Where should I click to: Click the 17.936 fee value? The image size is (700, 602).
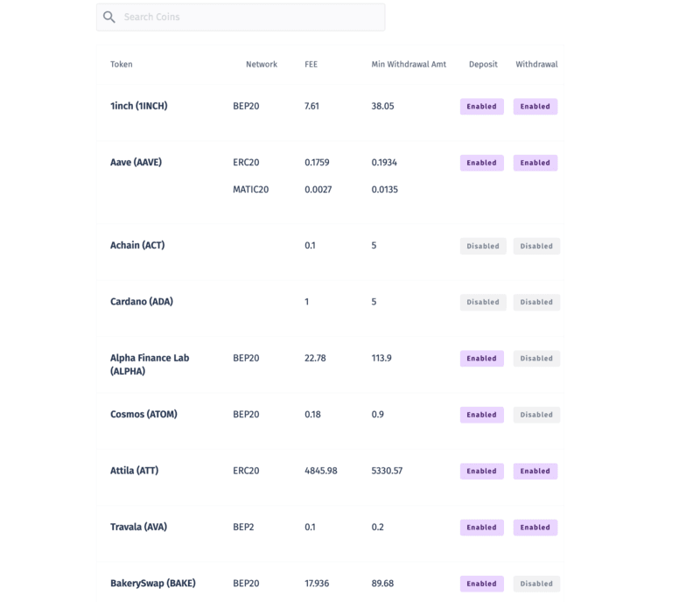coord(317,584)
